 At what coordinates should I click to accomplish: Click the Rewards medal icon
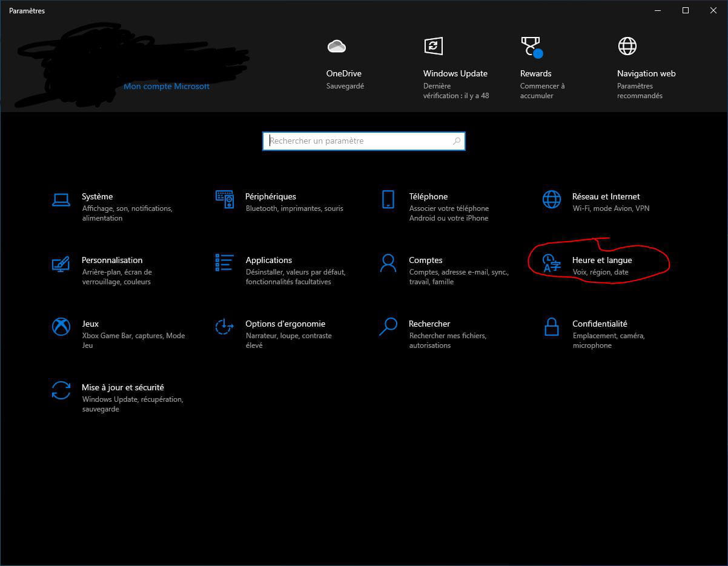(531, 47)
